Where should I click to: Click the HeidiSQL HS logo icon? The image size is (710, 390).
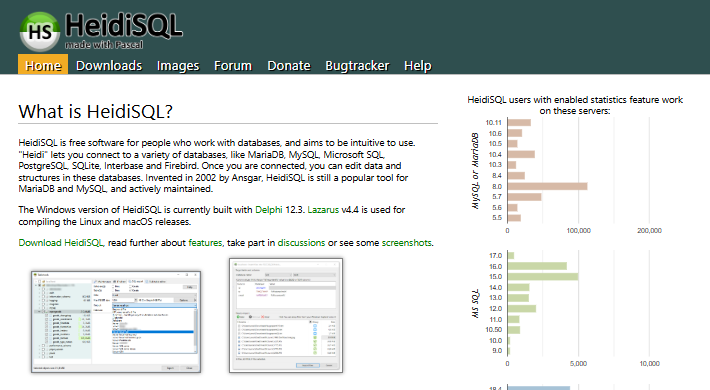coord(40,31)
